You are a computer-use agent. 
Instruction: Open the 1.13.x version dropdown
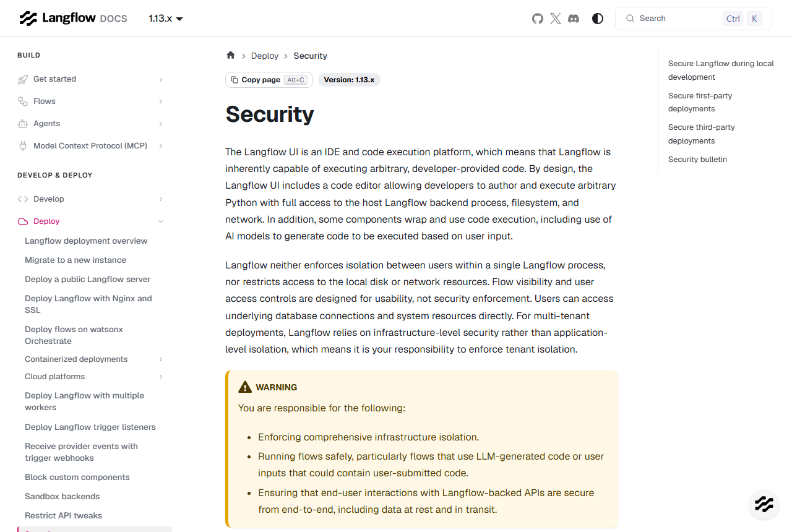[x=166, y=19]
